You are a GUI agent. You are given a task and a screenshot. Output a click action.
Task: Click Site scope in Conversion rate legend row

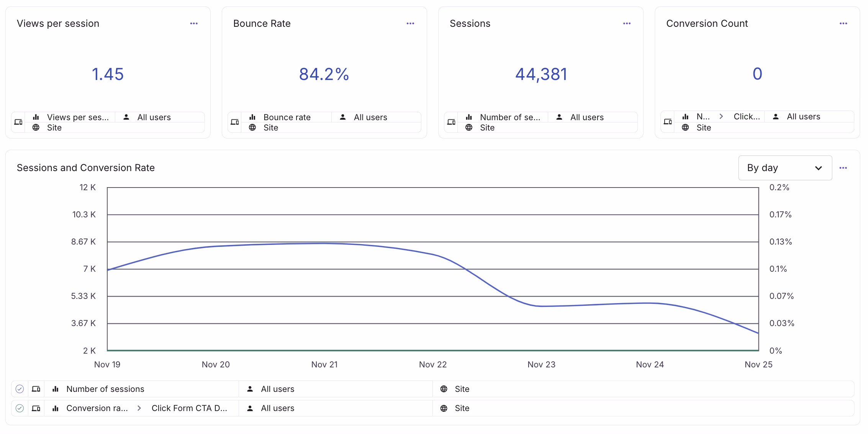pyautogui.click(x=462, y=408)
